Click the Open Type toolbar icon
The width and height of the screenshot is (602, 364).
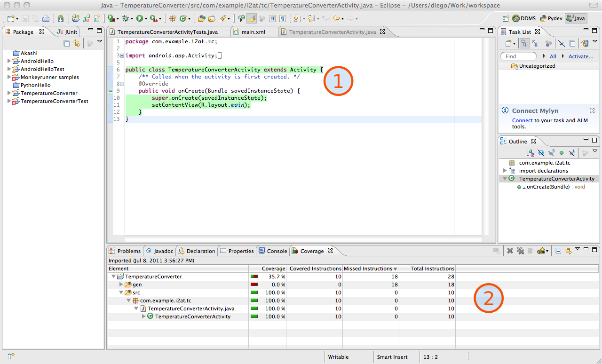[x=202, y=19]
